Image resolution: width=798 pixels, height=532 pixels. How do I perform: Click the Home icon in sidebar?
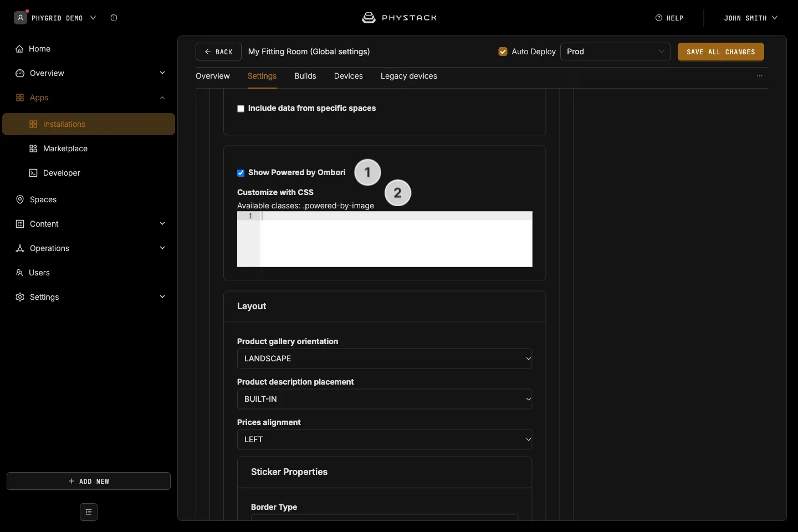tap(20, 49)
